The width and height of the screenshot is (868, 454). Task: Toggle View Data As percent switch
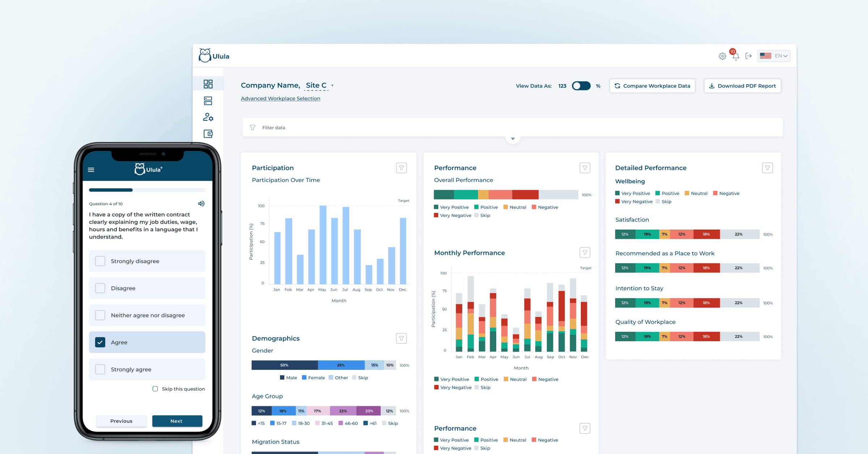coord(581,86)
